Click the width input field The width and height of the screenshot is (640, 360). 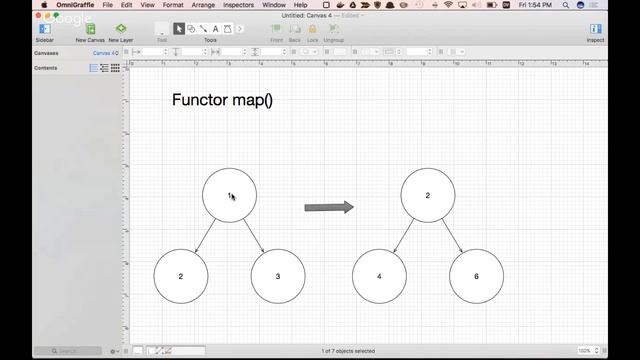click(231, 52)
